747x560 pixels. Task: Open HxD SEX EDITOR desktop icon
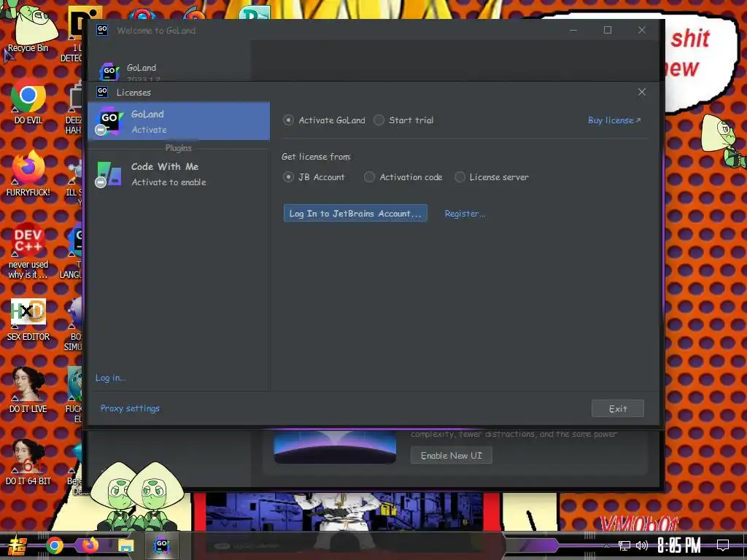pos(28,319)
